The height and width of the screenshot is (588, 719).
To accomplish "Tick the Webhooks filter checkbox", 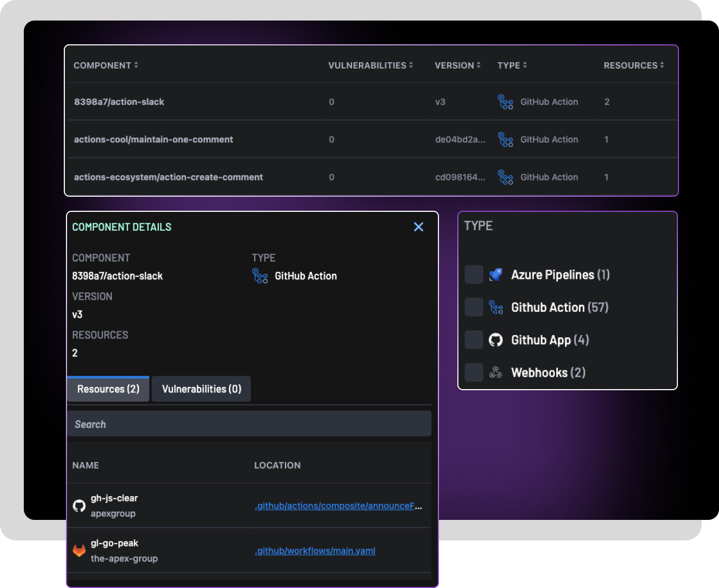I will pyautogui.click(x=474, y=372).
